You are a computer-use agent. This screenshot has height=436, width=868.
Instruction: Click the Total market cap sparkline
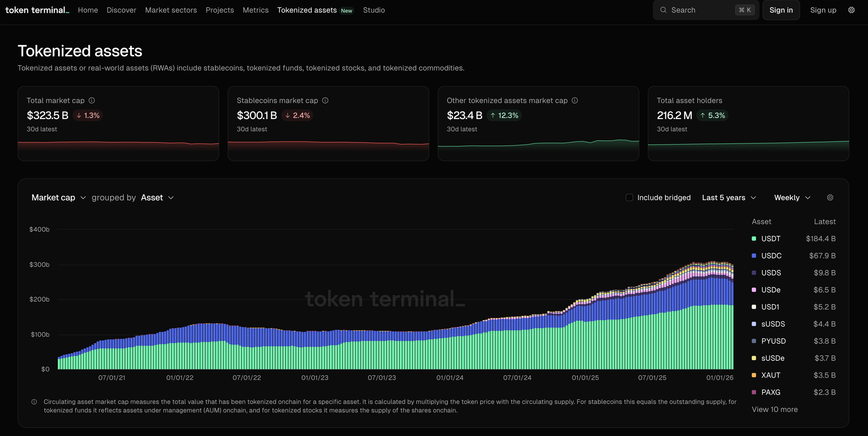click(x=118, y=145)
